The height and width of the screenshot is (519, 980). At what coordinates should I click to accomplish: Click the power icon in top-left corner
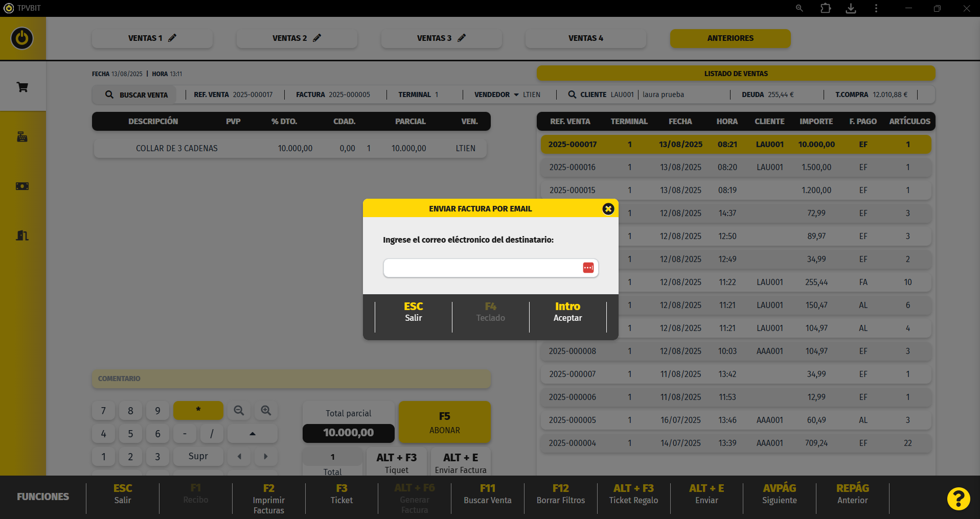pyautogui.click(x=22, y=38)
